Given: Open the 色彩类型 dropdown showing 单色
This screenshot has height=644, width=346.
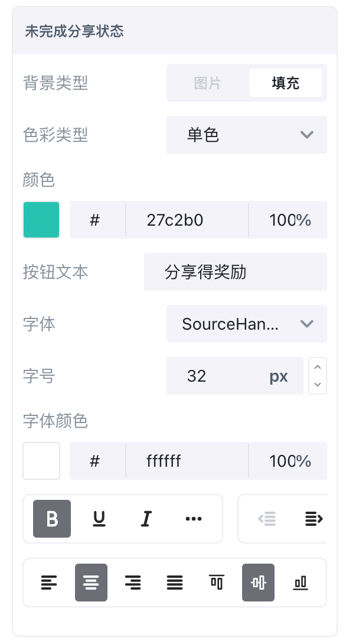Looking at the screenshot, I should pyautogui.click(x=247, y=135).
